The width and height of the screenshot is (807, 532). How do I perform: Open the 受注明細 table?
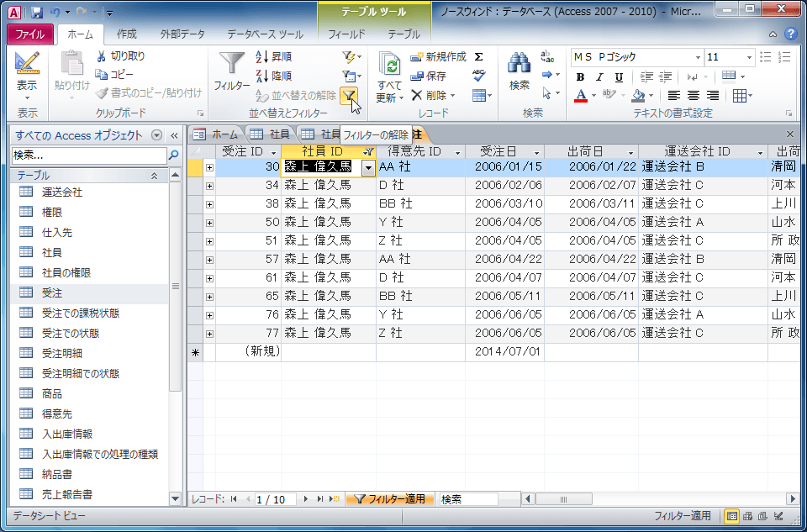tap(61, 354)
